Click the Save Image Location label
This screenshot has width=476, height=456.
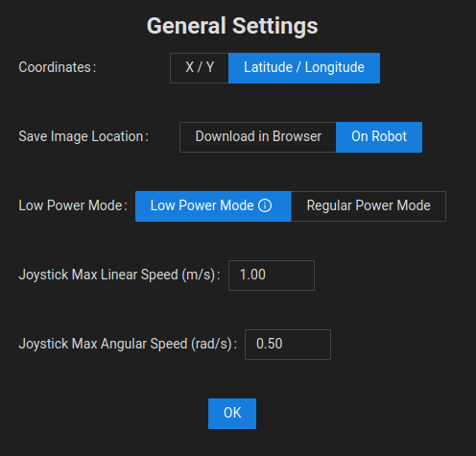click(83, 136)
